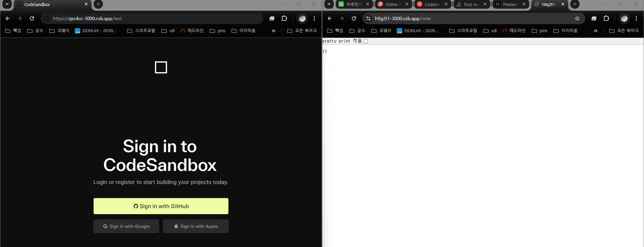The height and width of the screenshot is (247, 644).
Task: Open new tab in right browser window
Action: point(575,4)
